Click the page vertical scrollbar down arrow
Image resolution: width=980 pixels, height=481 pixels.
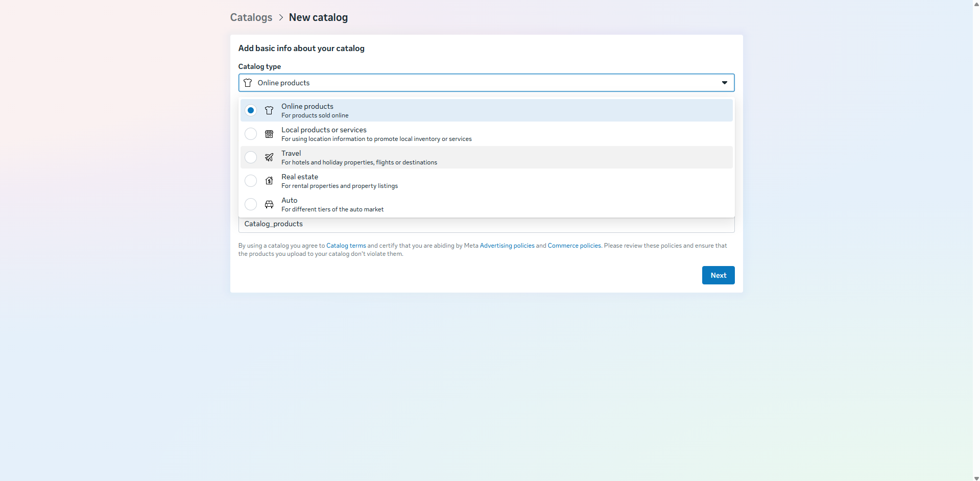(x=976, y=478)
